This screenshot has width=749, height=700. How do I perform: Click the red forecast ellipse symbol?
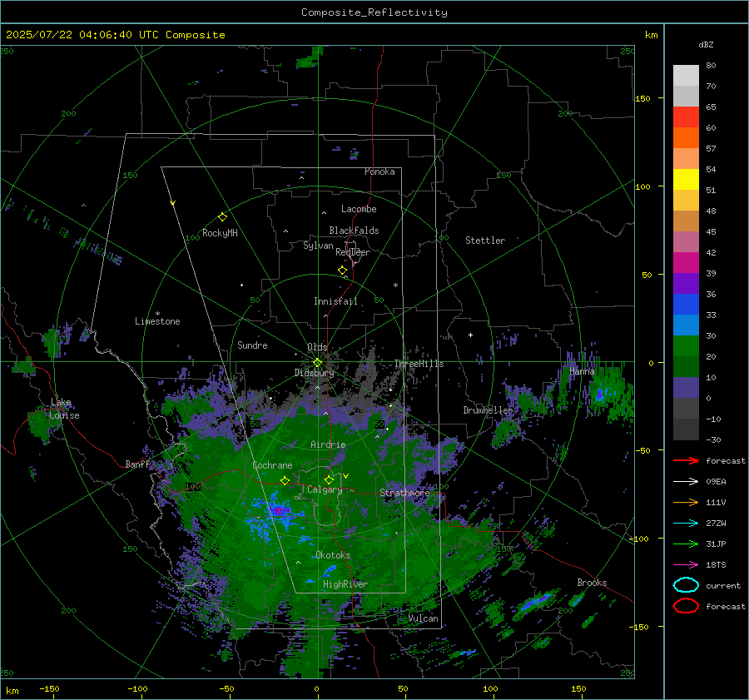(x=686, y=606)
